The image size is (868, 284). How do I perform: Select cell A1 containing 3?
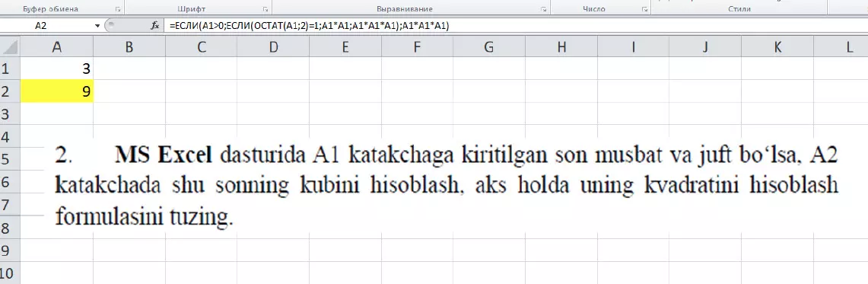pyautogui.click(x=56, y=69)
